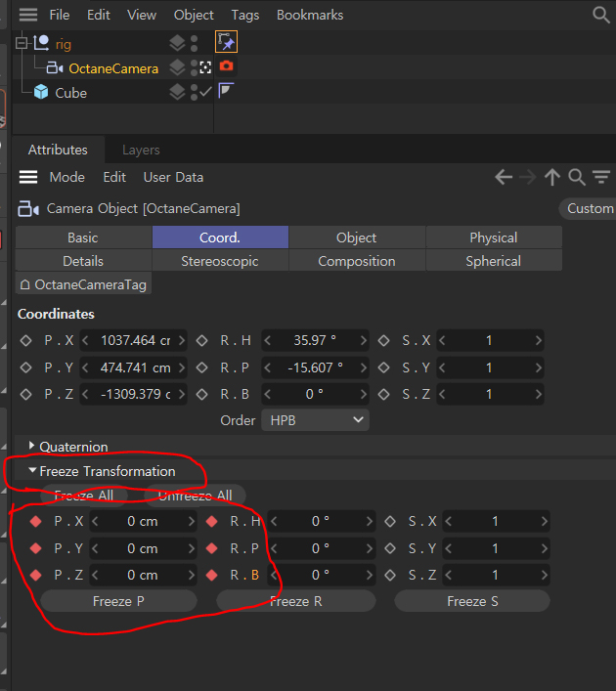Click the P . Z field showing -1309.379
This screenshot has width=616, height=691.
coord(134,394)
